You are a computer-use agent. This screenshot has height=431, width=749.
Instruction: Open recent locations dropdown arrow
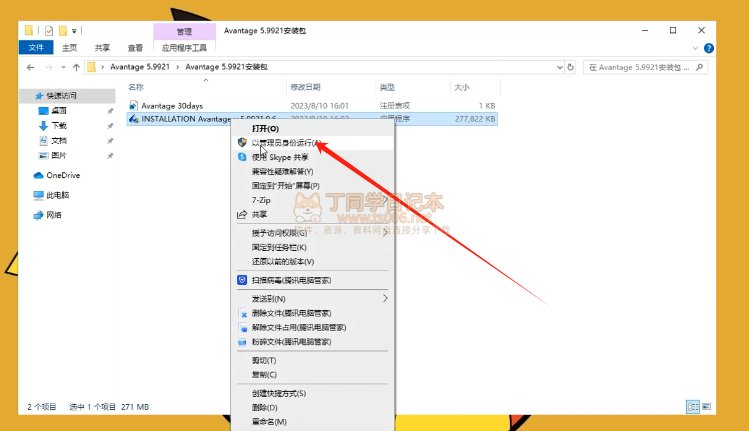click(x=64, y=67)
